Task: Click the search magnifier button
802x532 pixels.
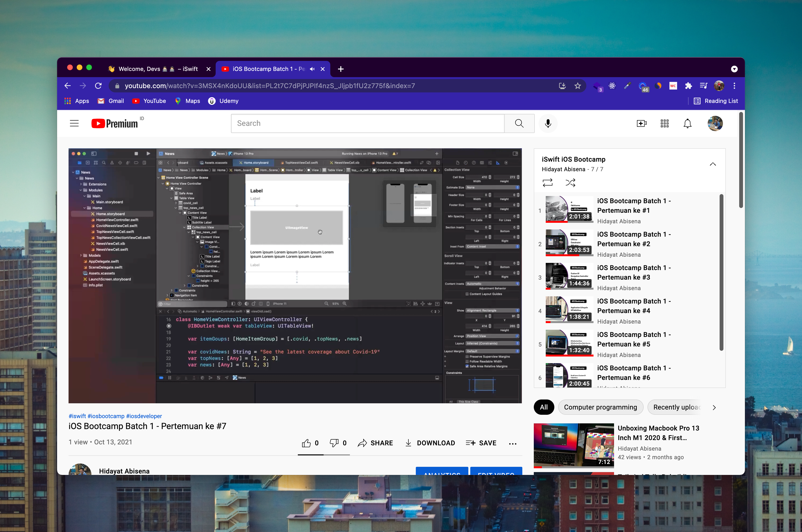Action: (x=519, y=123)
